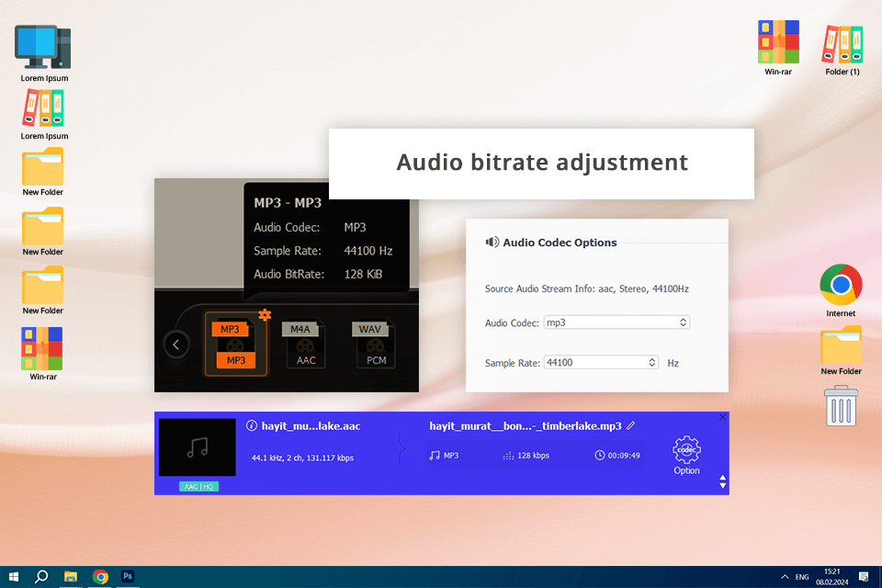Open the Folder (1) desktop icon
The image size is (882, 588).
coord(842,50)
